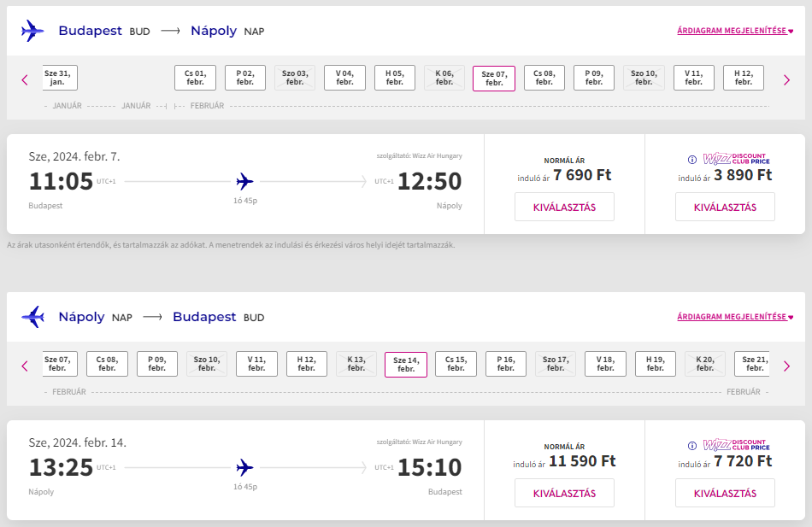Show earlier outbound dates with left arrow
This screenshot has height=527, width=812.
coord(24,79)
